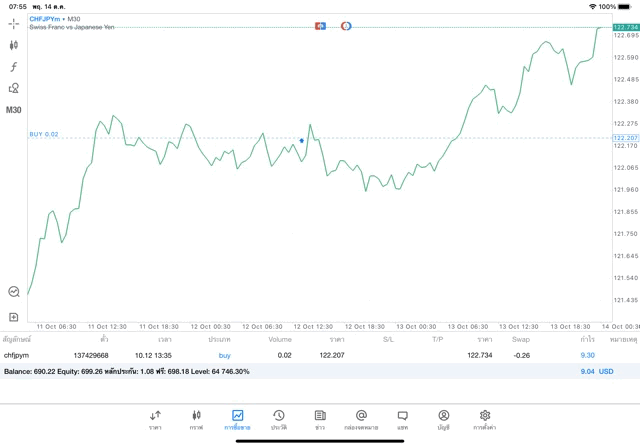Open the Account (บัญชี) tab
The width and height of the screenshot is (640, 447).
coord(443,418)
